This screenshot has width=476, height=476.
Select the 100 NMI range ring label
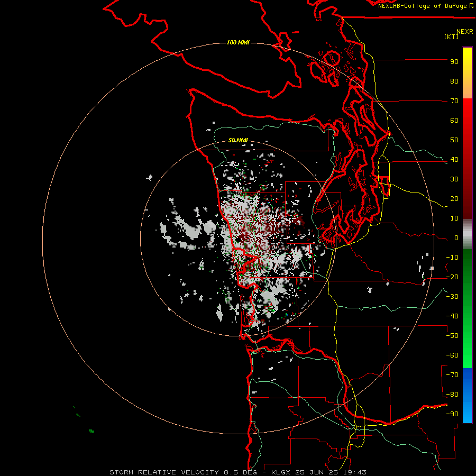[238, 42]
